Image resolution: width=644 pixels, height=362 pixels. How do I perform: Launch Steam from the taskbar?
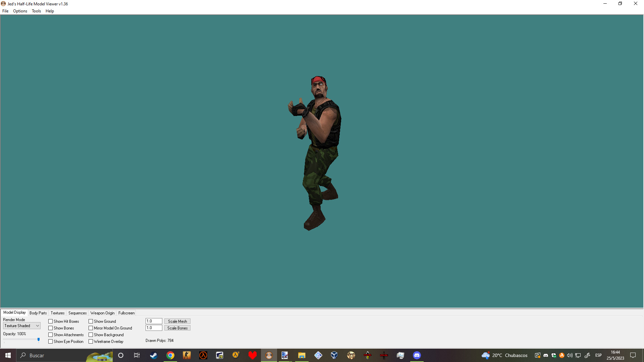click(154, 355)
